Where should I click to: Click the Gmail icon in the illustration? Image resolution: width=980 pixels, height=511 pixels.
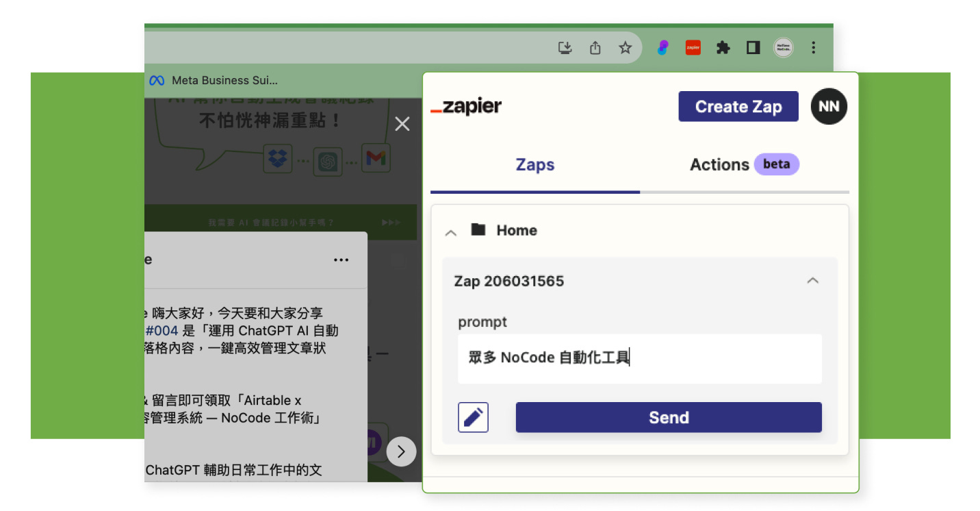(375, 159)
